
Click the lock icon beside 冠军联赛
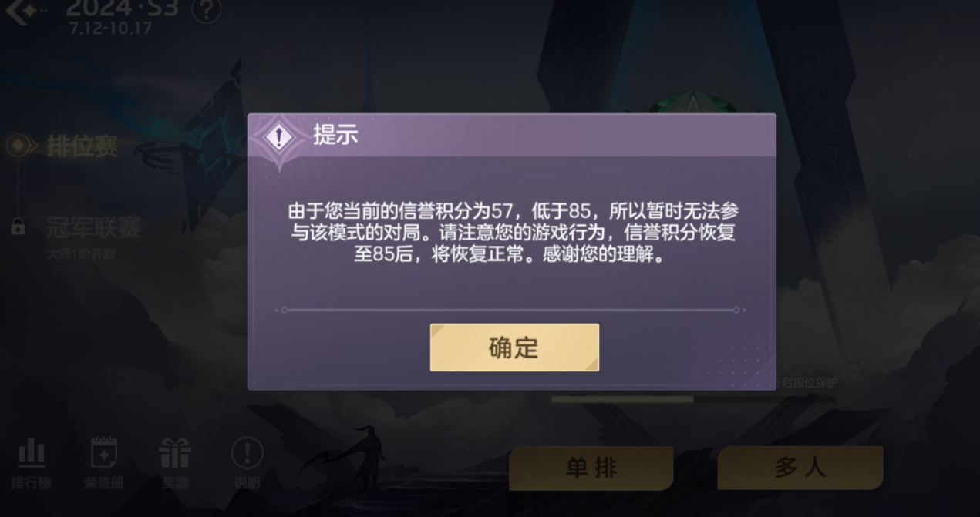pos(18,227)
